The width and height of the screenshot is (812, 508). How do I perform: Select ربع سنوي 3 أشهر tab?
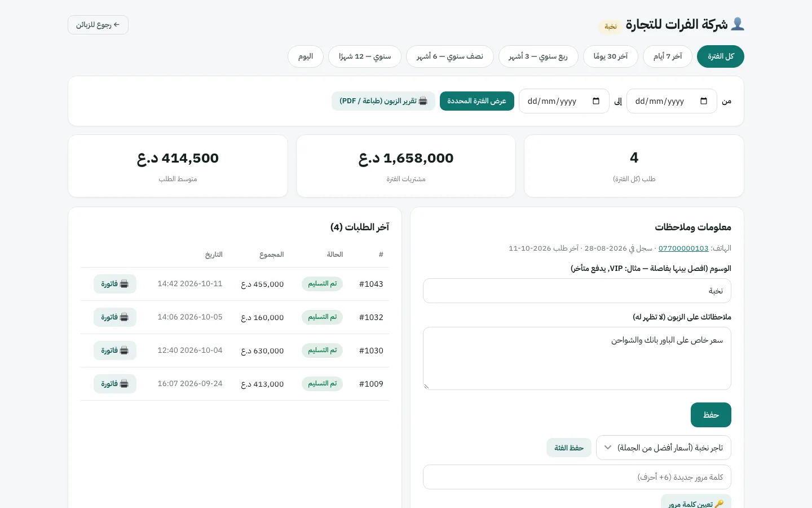pos(539,56)
